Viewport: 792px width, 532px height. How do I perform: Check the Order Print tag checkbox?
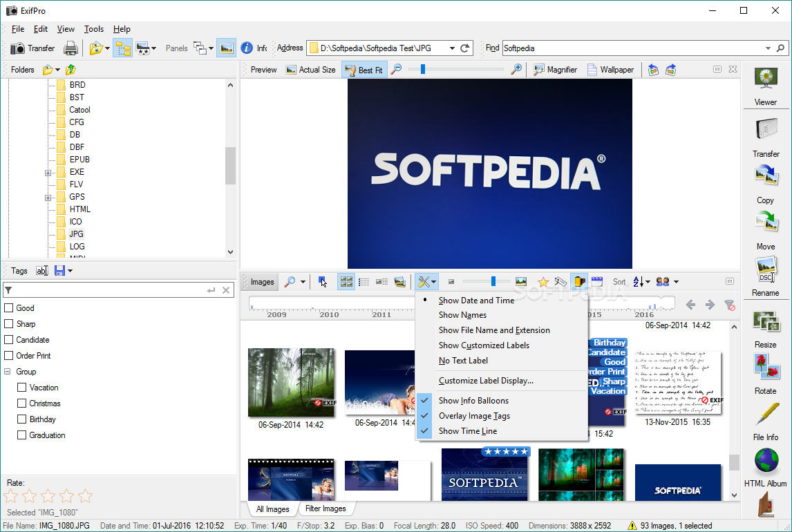8,355
